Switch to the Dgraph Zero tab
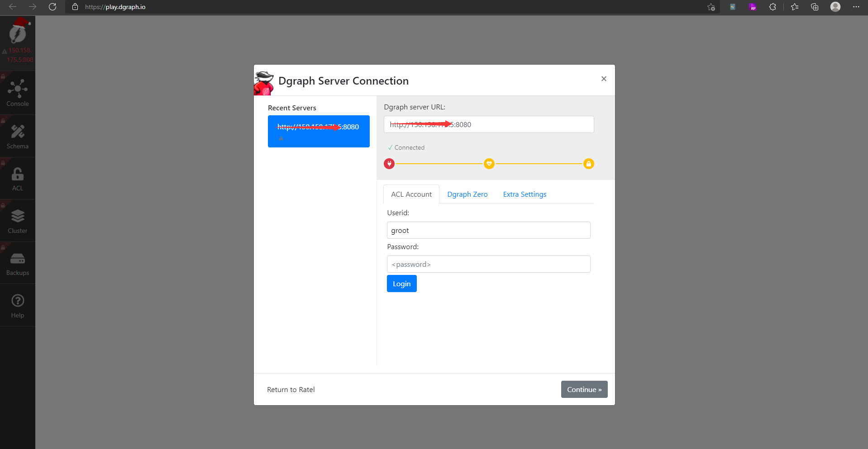 point(467,194)
